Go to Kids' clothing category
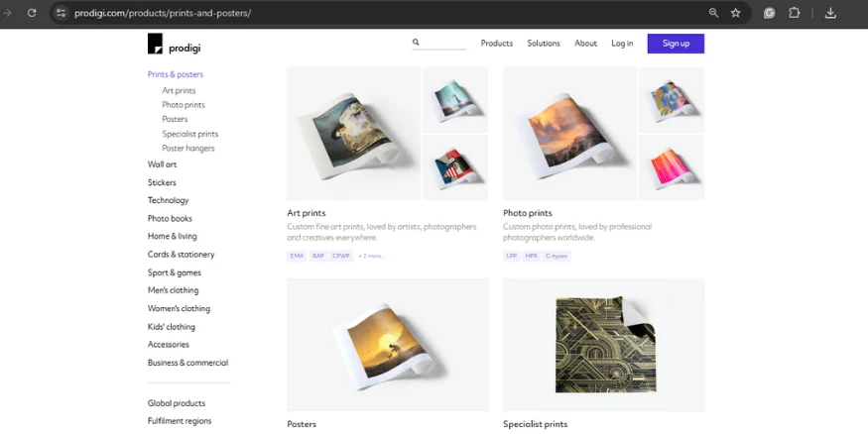This screenshot has width=868, height=434. pyautogui.click(x=171, y=327)
